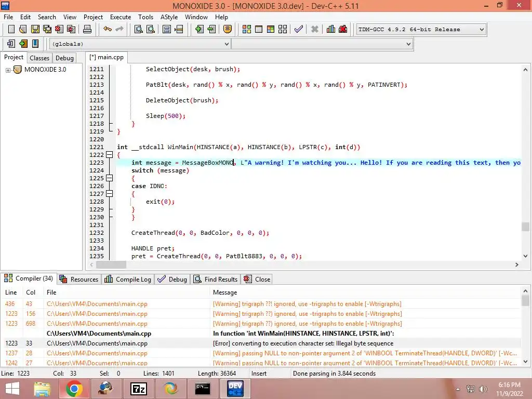Viewport: 532px width, 399px height.
Task: Click the editor vertical scrollbar thumb
Action: point(525,227)
